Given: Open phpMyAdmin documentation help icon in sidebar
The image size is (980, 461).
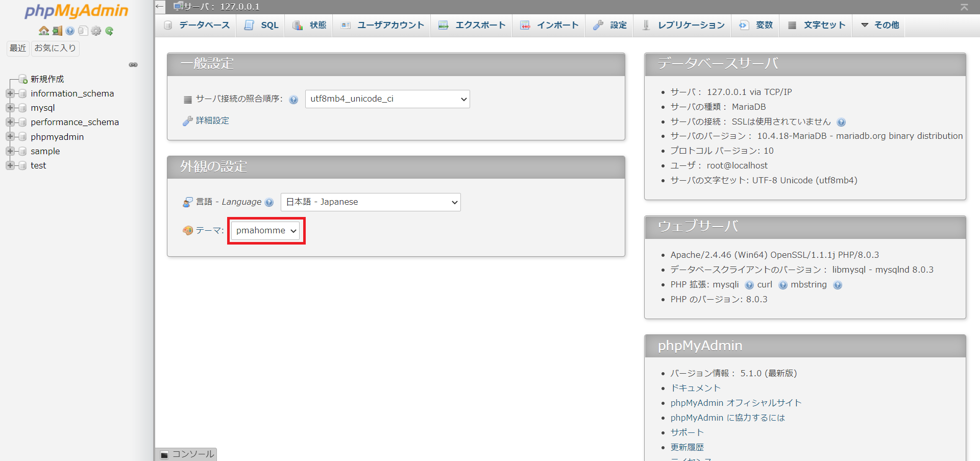Looking at the screenshot, I should pos(70,31).
